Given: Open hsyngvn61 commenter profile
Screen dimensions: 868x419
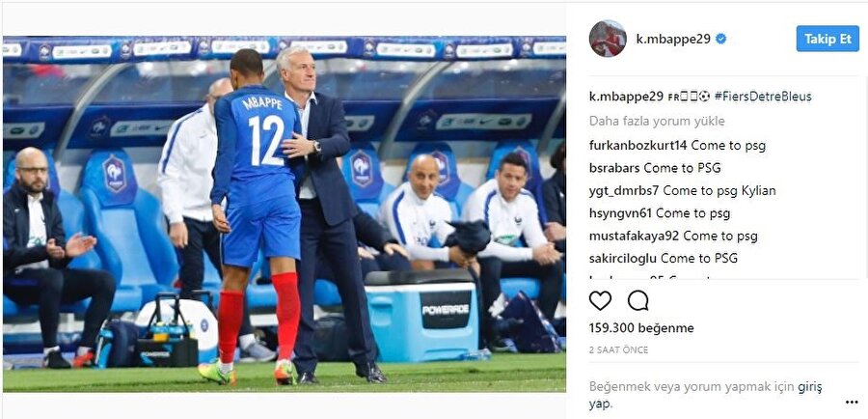Looking at the screenshot, I should click(x=620, y=213).
